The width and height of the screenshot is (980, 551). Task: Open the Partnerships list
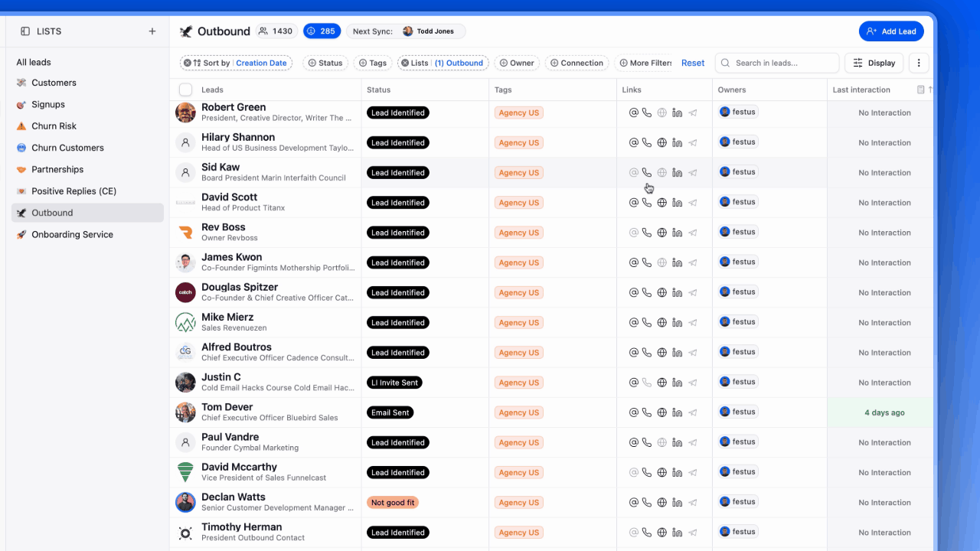coord(57,170)
